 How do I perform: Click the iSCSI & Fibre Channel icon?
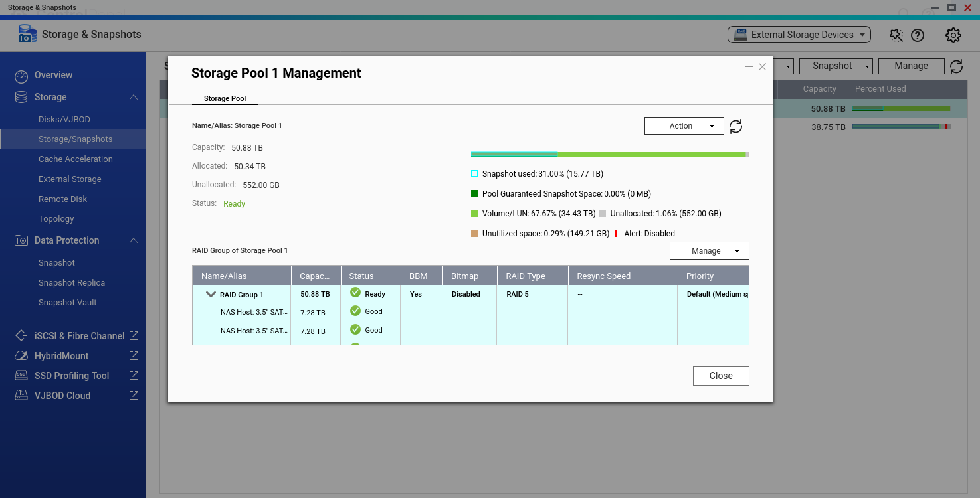tap(21, 336)
